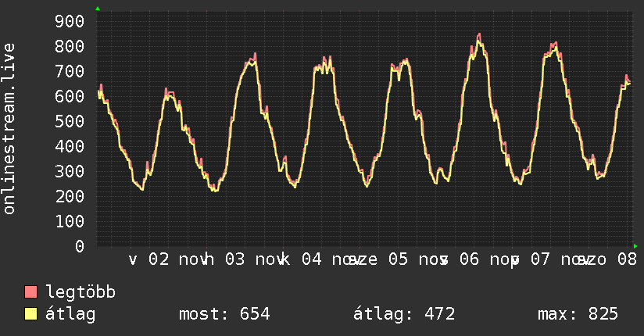
Task: Click the 900 y-axis label
Action: tap(70, 21)
